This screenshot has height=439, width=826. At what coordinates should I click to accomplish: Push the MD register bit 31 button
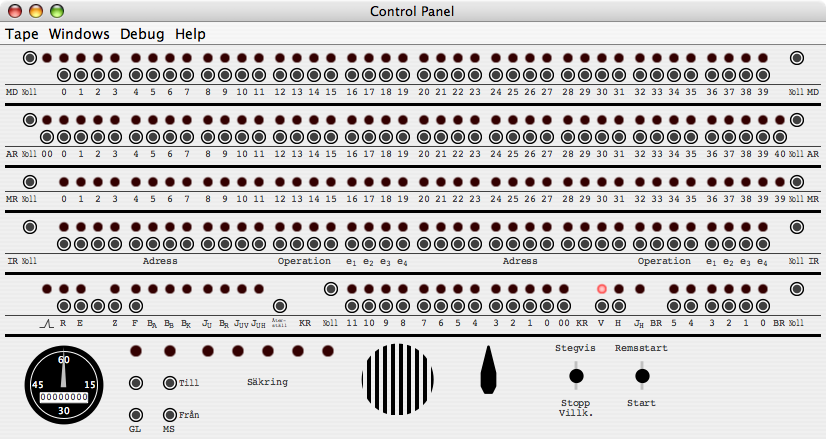(619, 75)
